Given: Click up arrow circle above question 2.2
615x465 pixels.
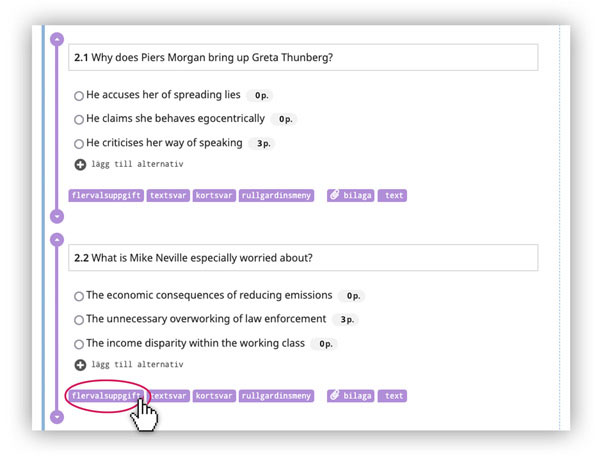Looking at the screenshot, I should coord(57,240).
